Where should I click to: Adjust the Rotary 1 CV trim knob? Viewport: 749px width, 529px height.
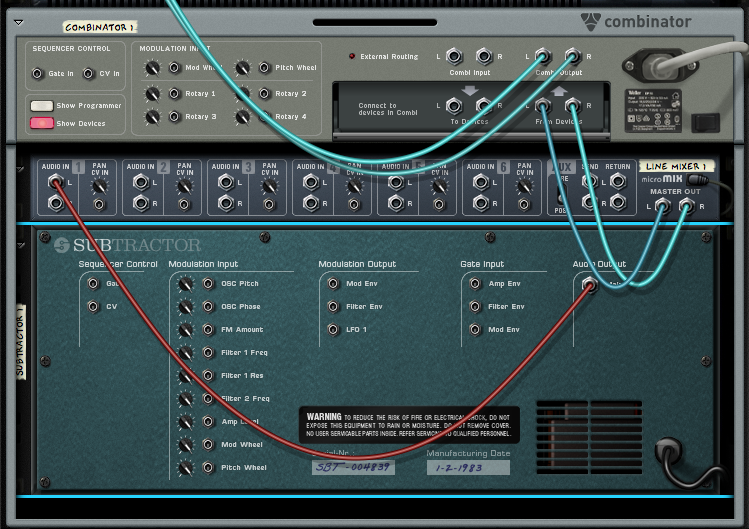click(152, 94)
